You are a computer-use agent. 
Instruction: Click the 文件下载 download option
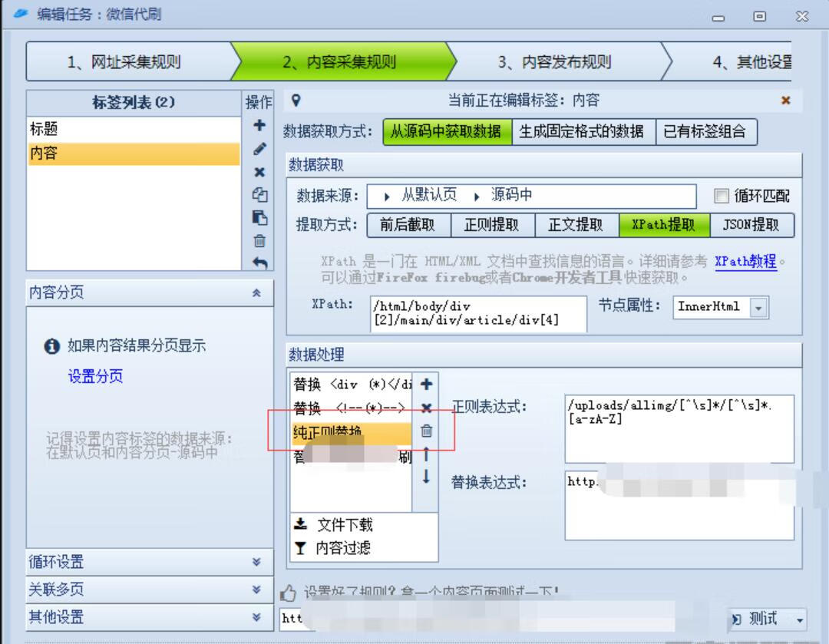[334, 524]
